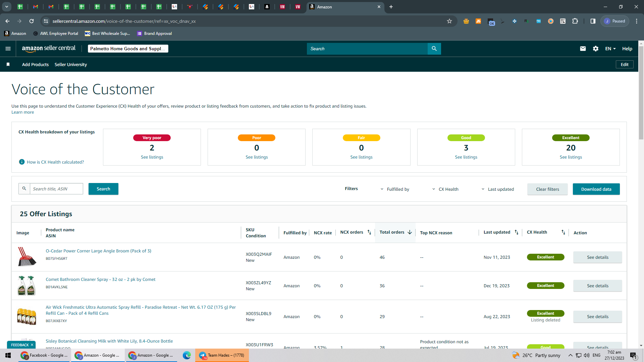Click the browser address bar URL
This screenshot has height=362, width=644.
(124, 21)
